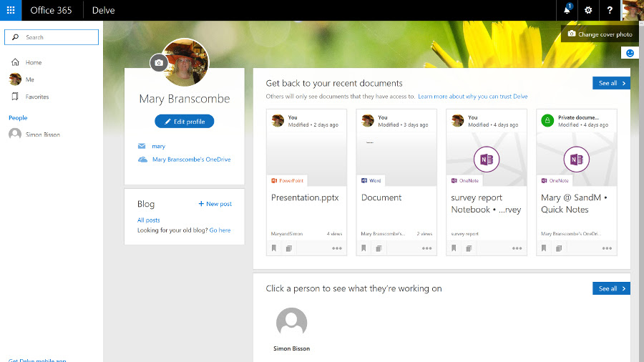Go to Home in the sidebar
This screenshot has height=362, width=644.
click(34, 62)
